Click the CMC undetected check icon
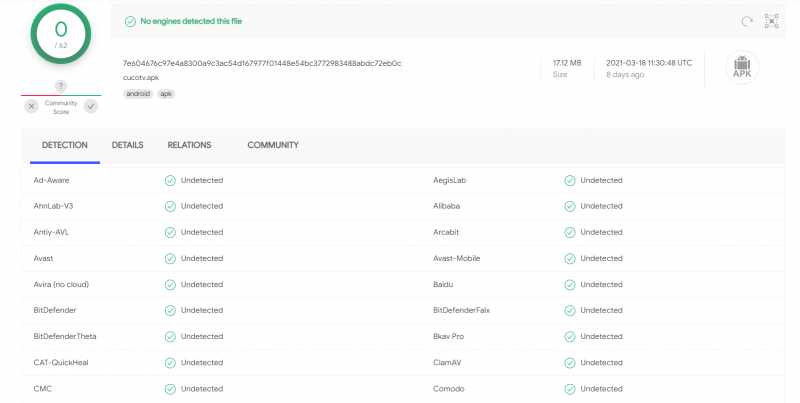 tap(170, 389)
